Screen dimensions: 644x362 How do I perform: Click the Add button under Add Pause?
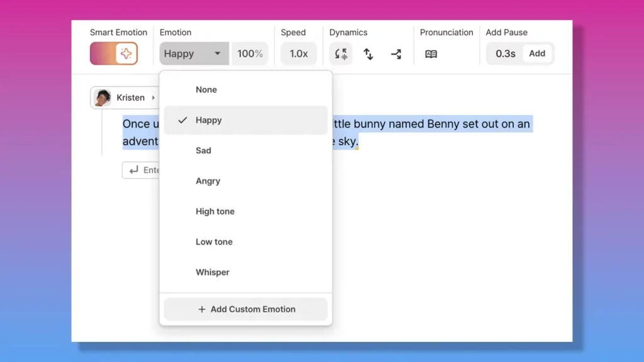[537, 54]
